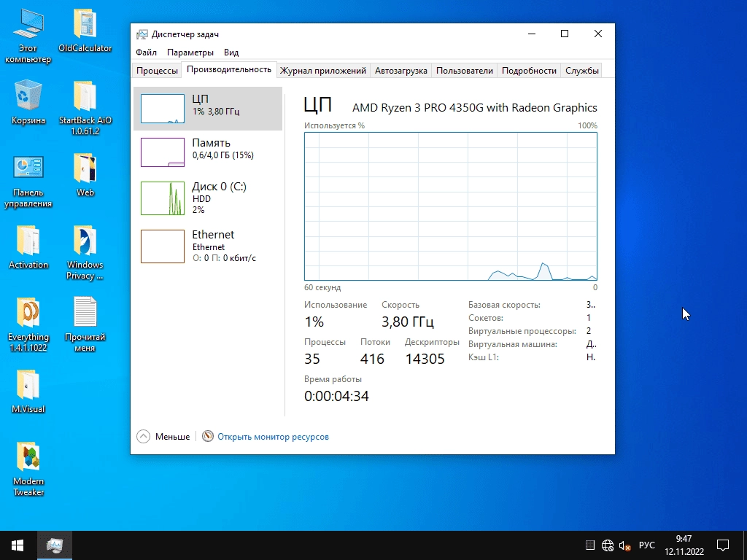Select Прочитай меня text file icon
Screen dimensions: 747x560
(x=85, y=324)
